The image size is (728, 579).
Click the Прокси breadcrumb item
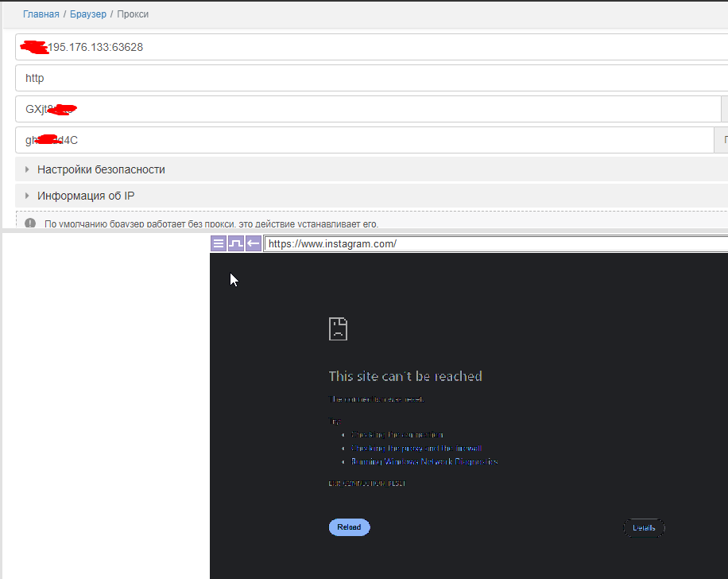[x=133, y=14]
